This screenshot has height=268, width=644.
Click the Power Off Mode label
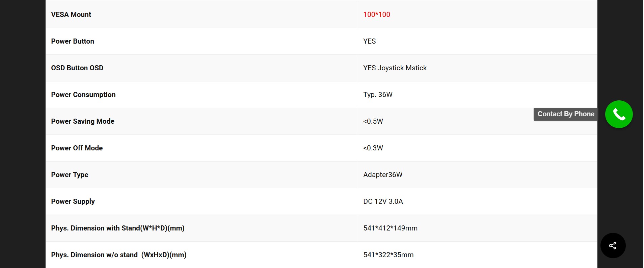pyautogui.click(x=77, y=148)
